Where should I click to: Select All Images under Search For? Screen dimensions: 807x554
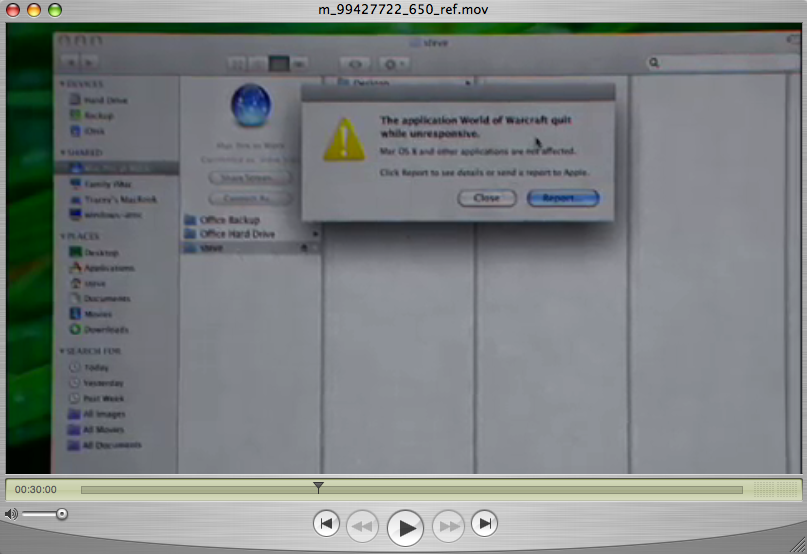point(97,413)
